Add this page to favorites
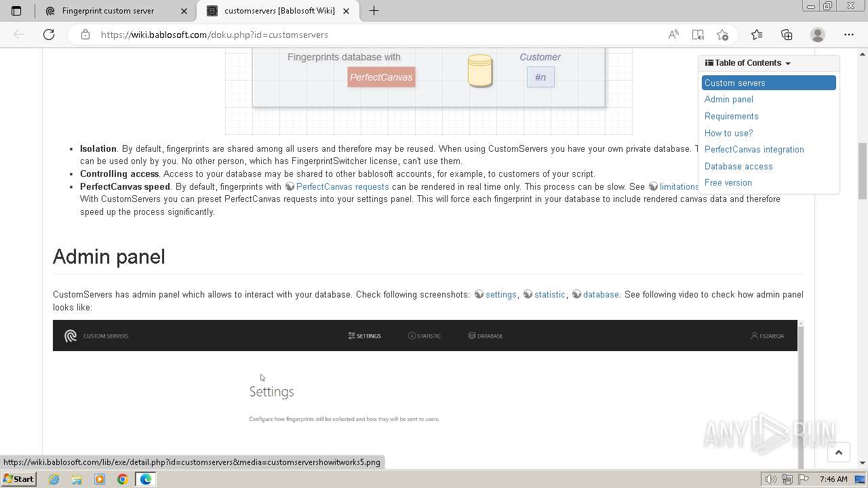 722,35
